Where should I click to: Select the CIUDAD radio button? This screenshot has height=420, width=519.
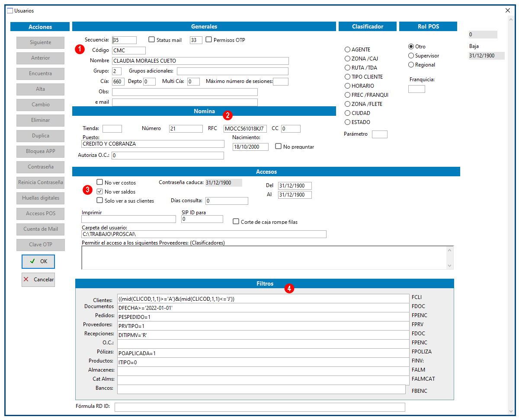[x=347, y=113]
